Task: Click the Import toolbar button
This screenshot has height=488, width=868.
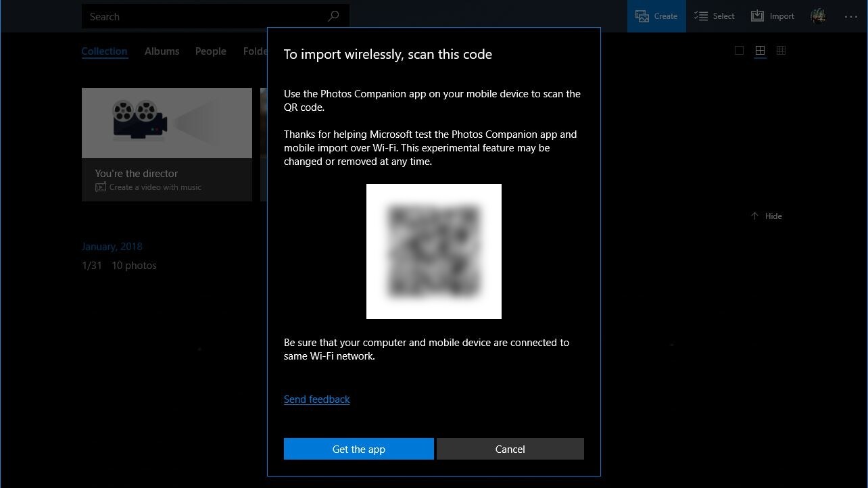Action: pos(773,16)
